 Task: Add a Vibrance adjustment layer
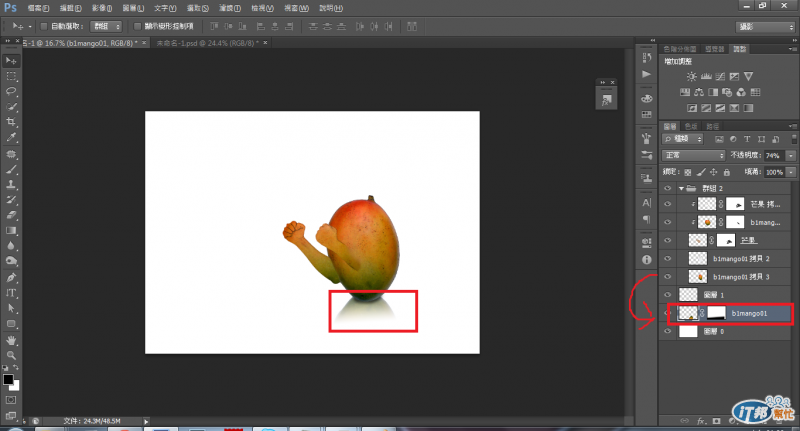pyautogui.click(x=748, y=77)
